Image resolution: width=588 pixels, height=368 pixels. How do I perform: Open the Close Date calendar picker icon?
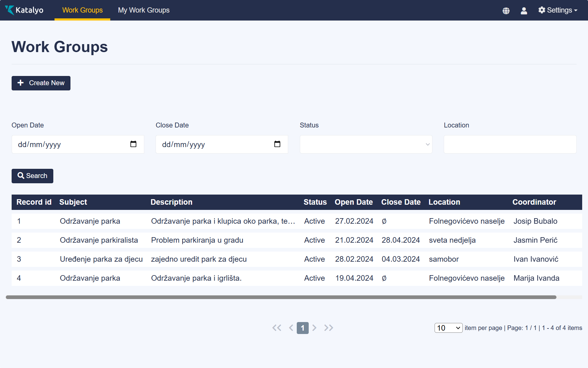click(277, 144)
